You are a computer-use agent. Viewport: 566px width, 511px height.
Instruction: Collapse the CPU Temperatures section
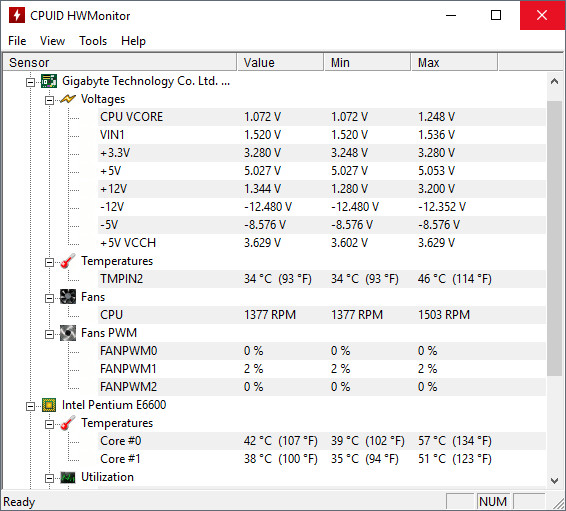49,424
